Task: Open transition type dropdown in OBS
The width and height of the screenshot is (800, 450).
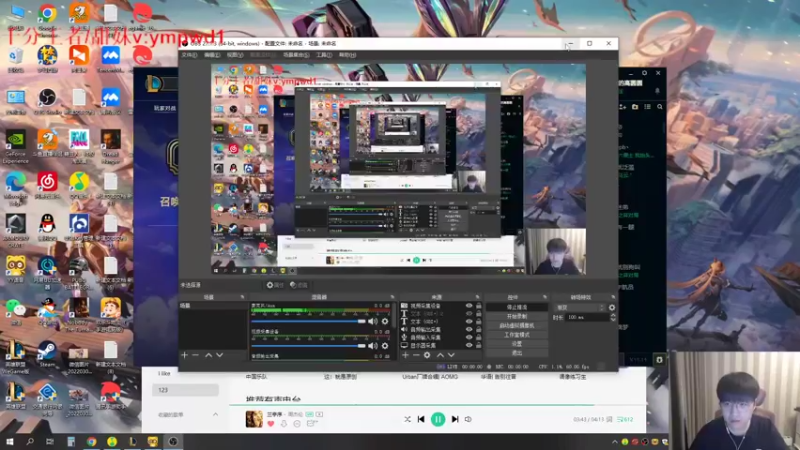Action: click(x=580, y=308)
